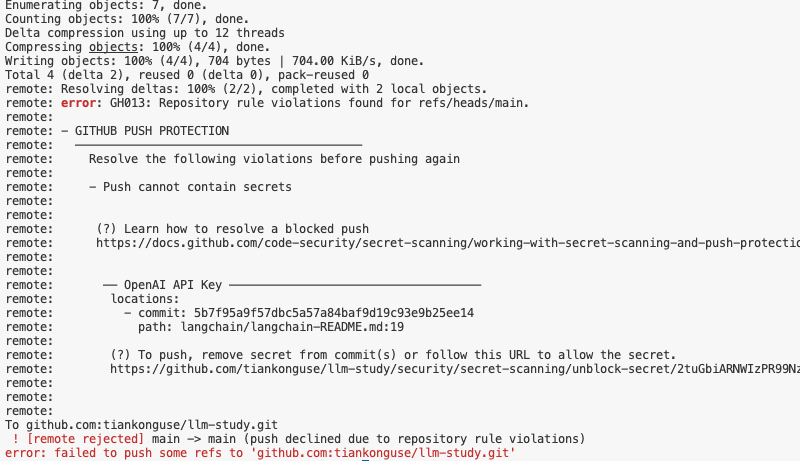Click the '[remote rejected]' red text
The image size is (800, 461).
point(86,439)
